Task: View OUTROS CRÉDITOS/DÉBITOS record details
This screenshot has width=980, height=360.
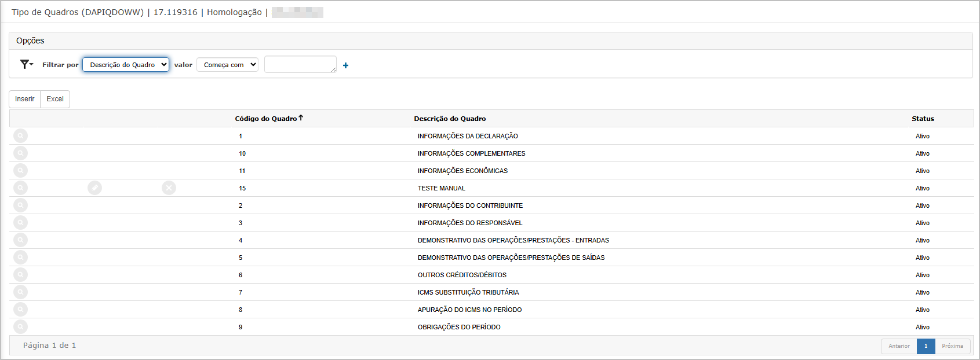Action: tap(20, 275)
